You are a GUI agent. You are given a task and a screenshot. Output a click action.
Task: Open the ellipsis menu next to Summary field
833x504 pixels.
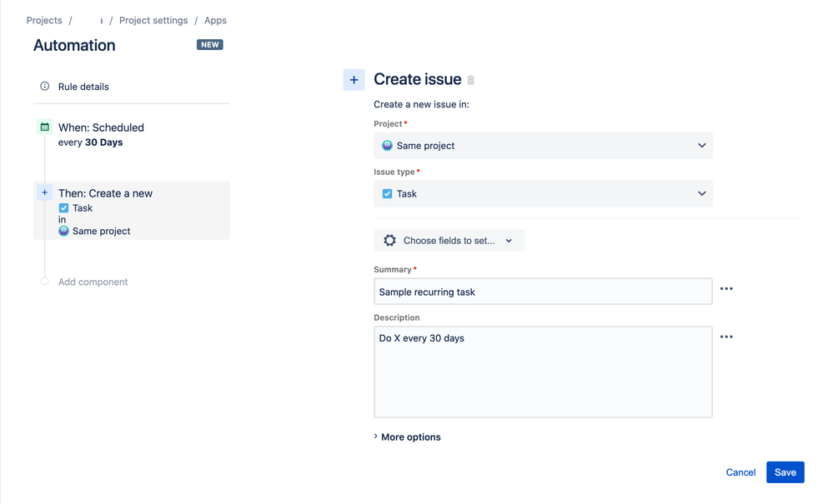(x=726, y=289)
